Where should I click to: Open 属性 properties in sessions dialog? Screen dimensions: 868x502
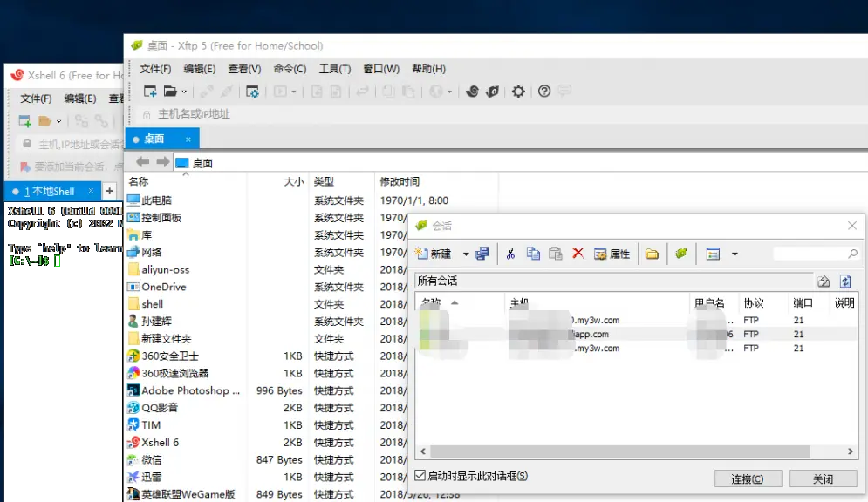(x=612, y=254)
